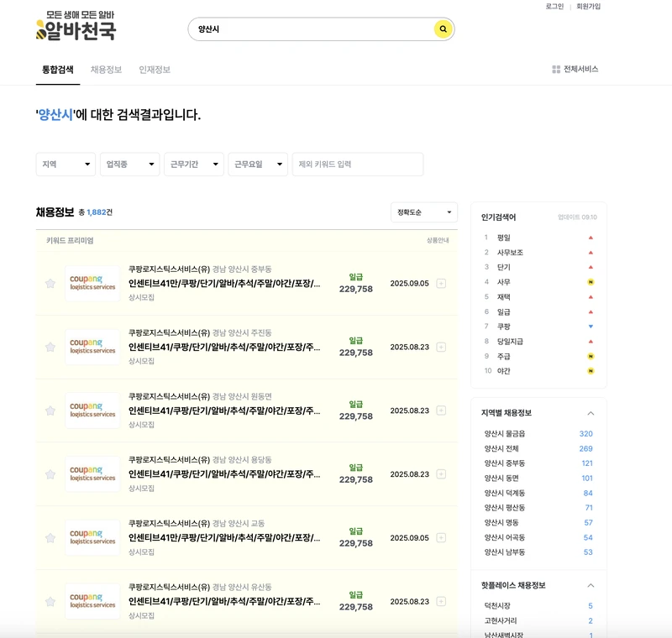Screen dimensions: 672x638
Task: Click the Coupang logistics services logo
Action: (92, 282)
